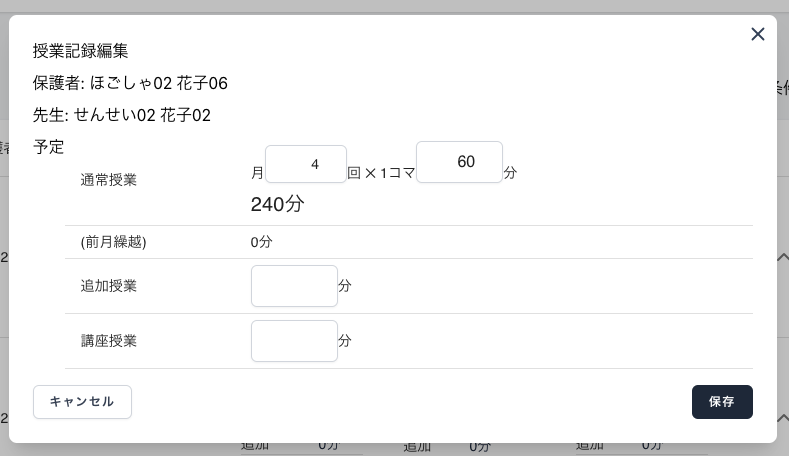Click the 回×1コマ text between fields
The width and height of the screenshot is (789, 456).
point(381,173)
